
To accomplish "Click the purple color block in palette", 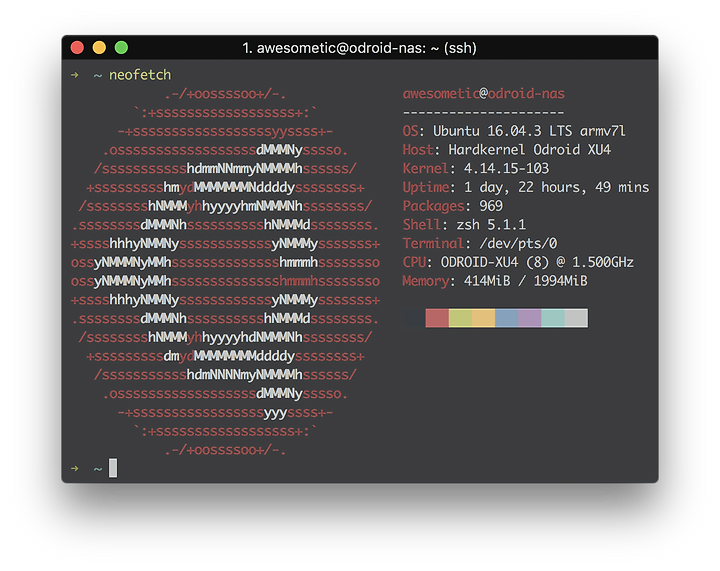I will point(530,318).
